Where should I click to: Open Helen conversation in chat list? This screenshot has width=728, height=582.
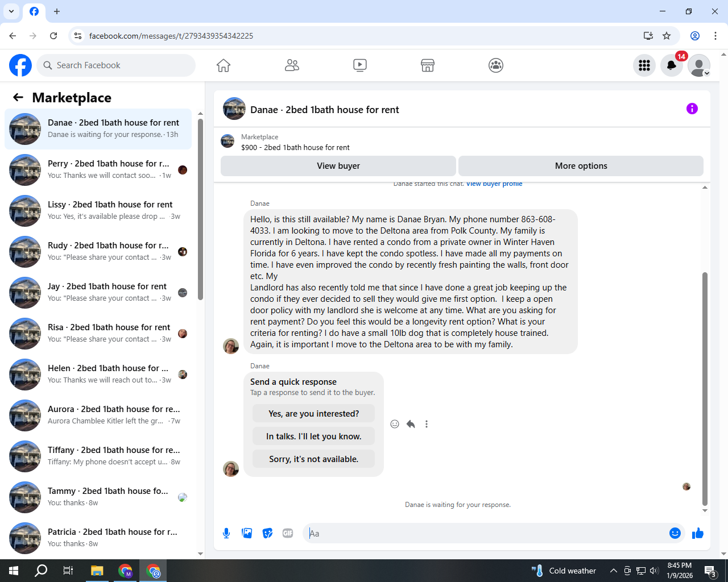click(x=98, y=375)
